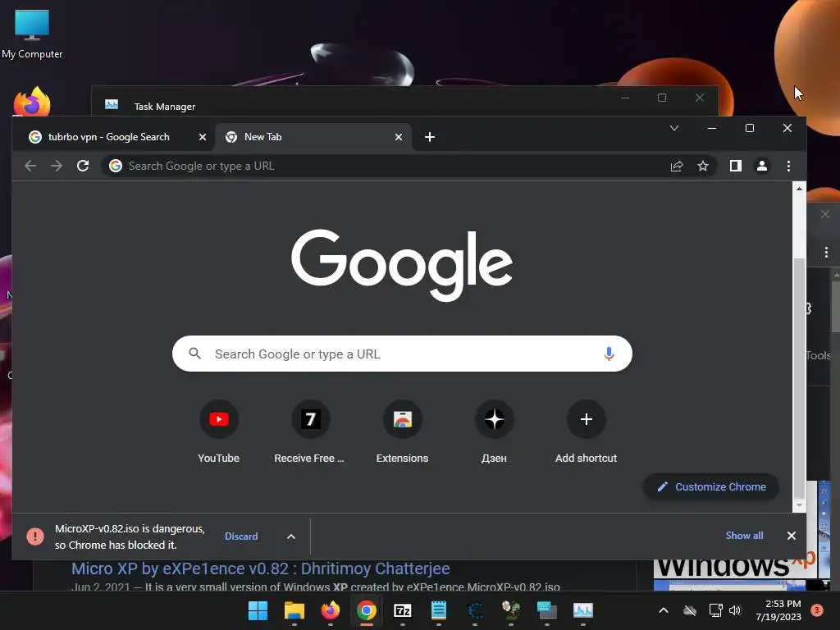This screenshot has height=630, width=840.
Task: Select the Firefox desktop shortcut
Action: coord(32,102)
